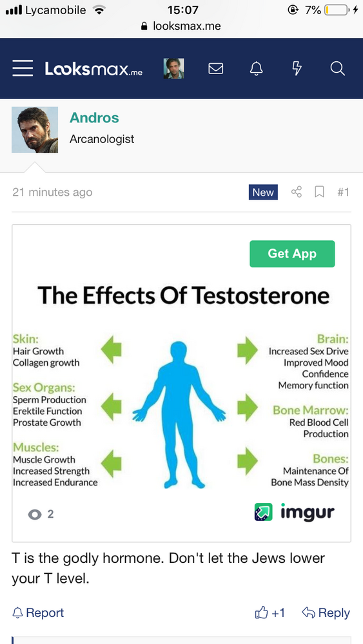Like the post with +1

tap(270, 613)
